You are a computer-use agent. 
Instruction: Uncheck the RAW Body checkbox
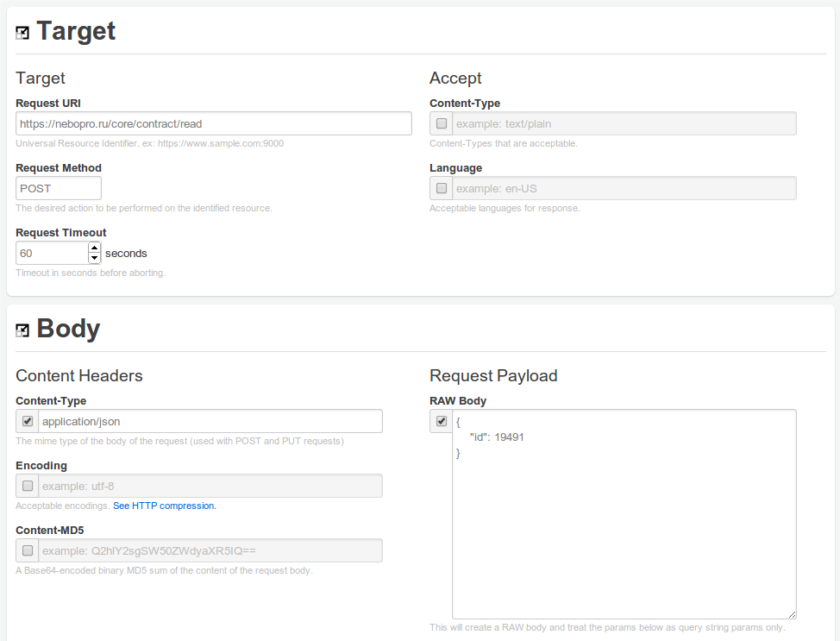click(x=442, y=421)
